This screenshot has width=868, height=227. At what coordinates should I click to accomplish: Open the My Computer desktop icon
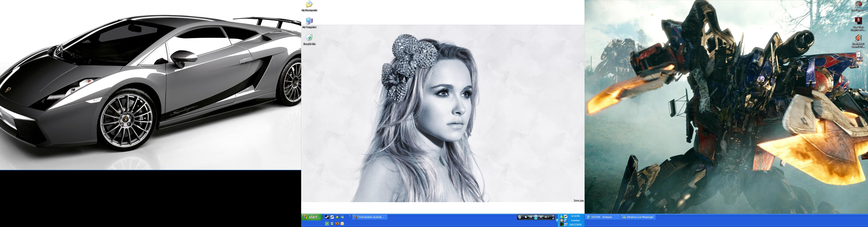(309, 23)
